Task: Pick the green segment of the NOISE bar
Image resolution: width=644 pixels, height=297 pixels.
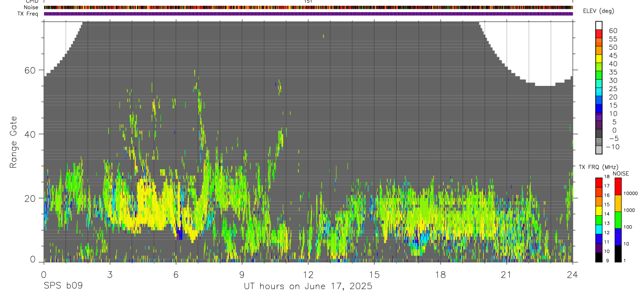Action: click(x=618, y=220)
